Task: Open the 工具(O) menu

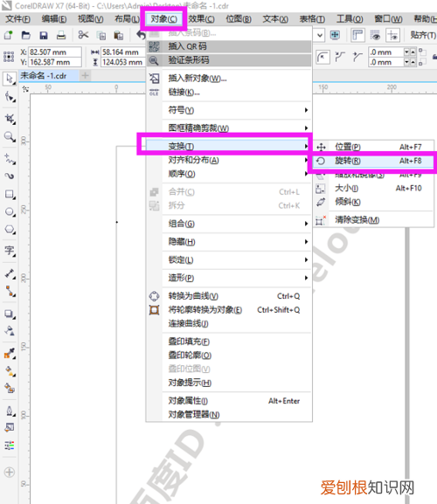Action: [x=350, y=19]
